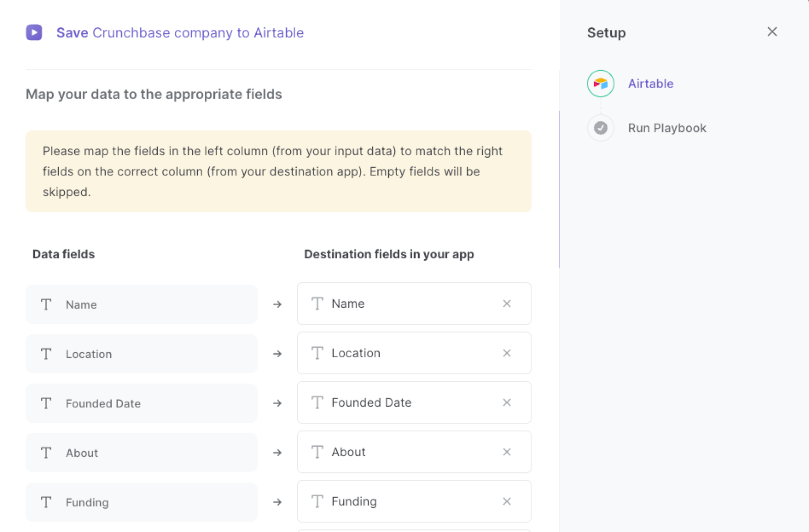Remove the About destination mapping

tap(507, 452)
